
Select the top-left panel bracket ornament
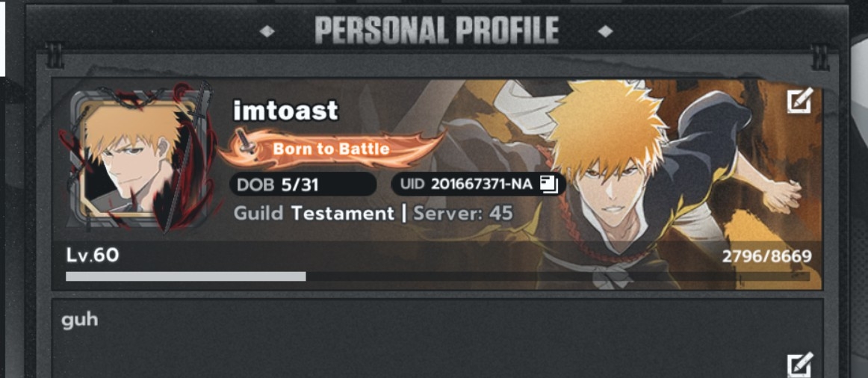coord(55,55)
